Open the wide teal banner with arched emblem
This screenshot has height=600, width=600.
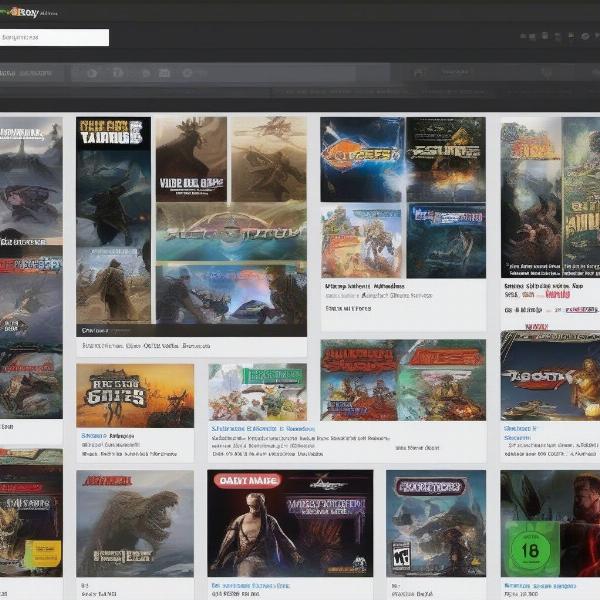point(231,232)
